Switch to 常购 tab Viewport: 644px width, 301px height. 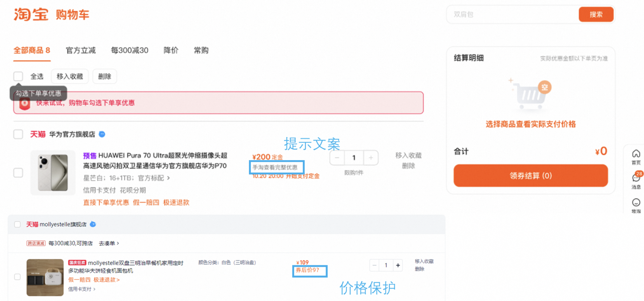click(201, 50)
